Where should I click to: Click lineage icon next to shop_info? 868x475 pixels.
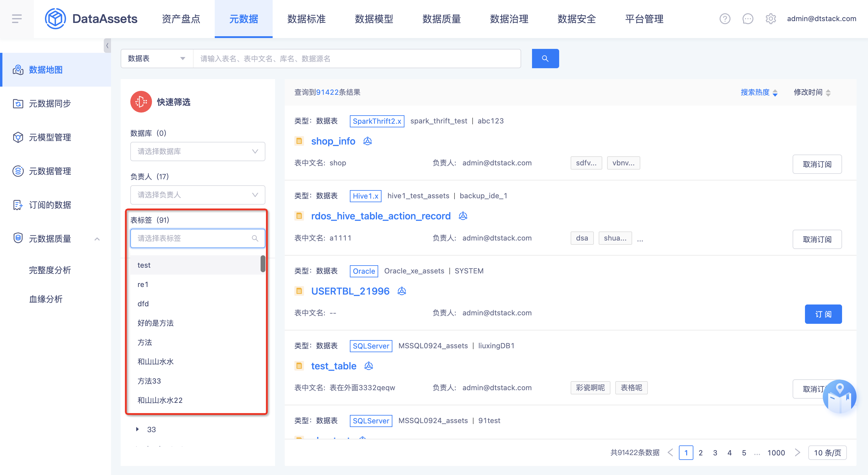point(368,141)
